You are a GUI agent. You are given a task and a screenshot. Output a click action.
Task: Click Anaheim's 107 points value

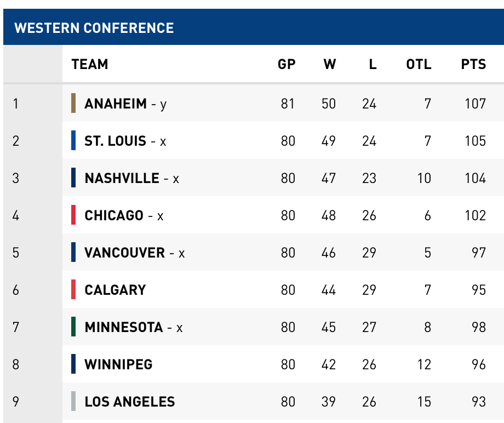(475, 104)
